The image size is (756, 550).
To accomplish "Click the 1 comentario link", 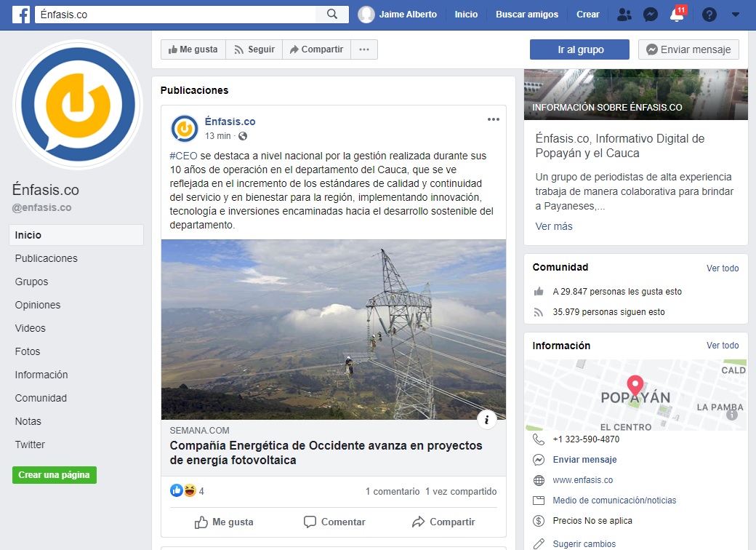I will [x=393, y=491].
